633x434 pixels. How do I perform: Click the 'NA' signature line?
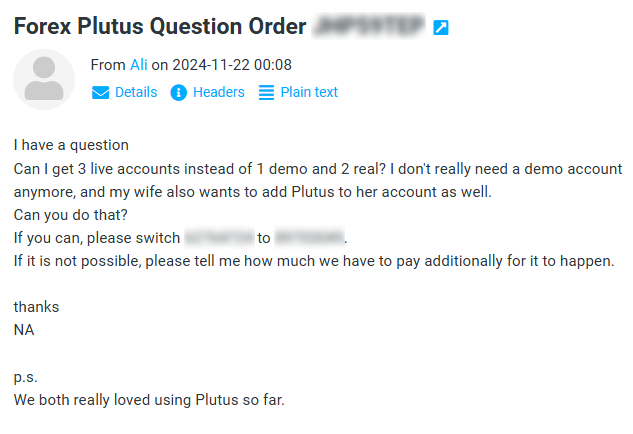[24, 329]
